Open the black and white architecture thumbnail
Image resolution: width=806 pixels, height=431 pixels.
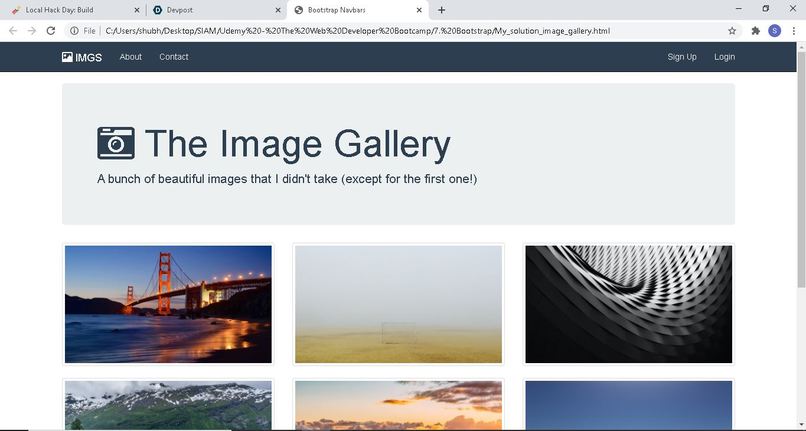tap(629, 304)
